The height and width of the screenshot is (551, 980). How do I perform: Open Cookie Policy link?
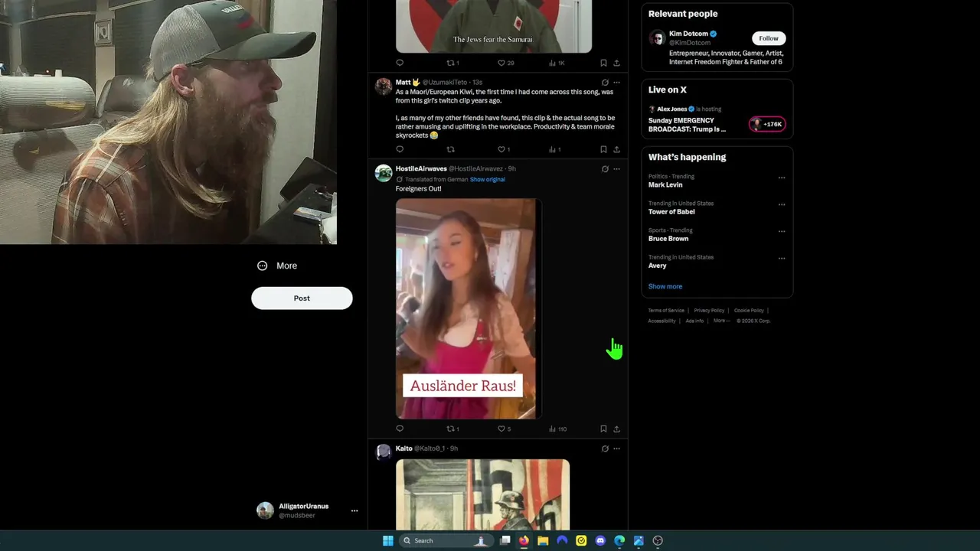pyautogui.click(x=749, y=311)
